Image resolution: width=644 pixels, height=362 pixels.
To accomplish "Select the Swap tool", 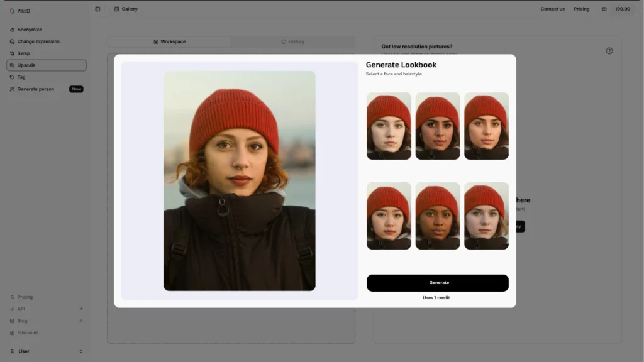I will click(22, 53).
